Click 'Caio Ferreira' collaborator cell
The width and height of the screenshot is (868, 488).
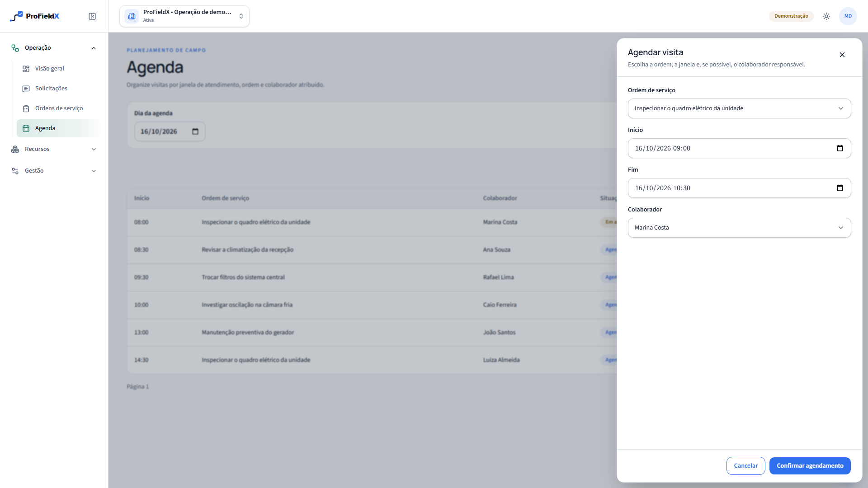pos(500,305)
